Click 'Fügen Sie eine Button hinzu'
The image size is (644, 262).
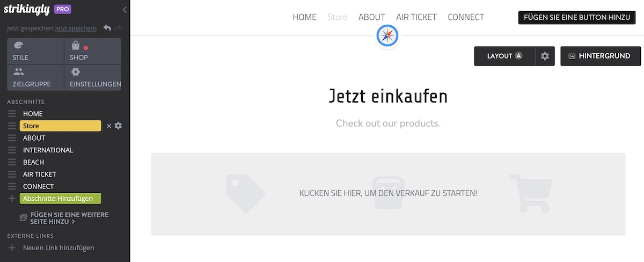576,17
